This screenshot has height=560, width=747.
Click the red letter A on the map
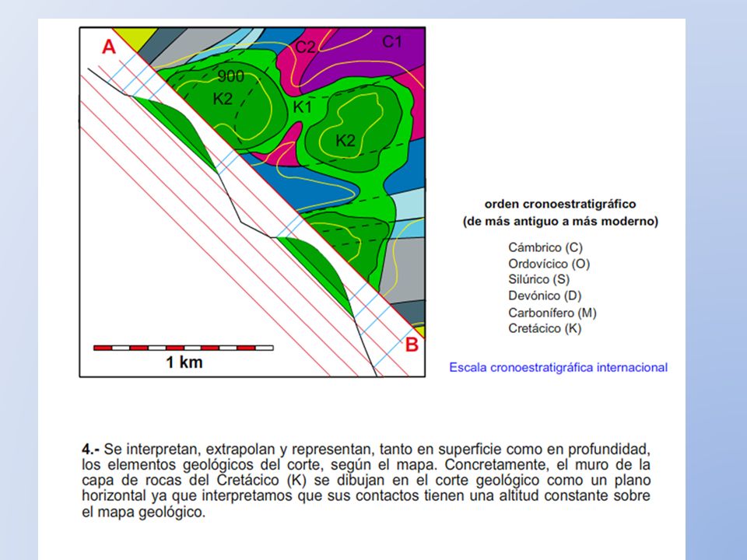click(109, 47)
